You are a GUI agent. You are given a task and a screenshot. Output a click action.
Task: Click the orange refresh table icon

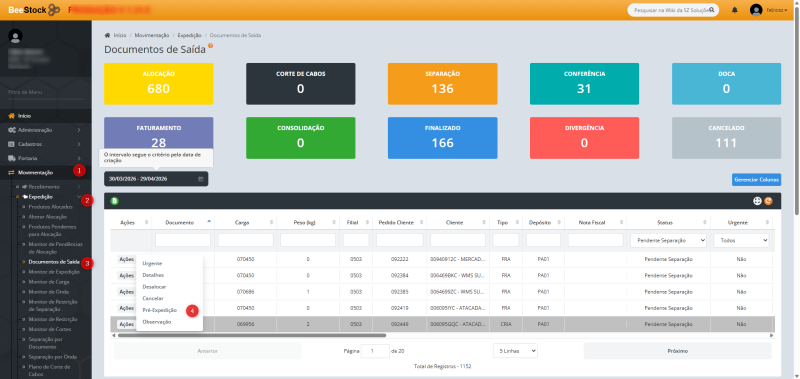[768, 201]
